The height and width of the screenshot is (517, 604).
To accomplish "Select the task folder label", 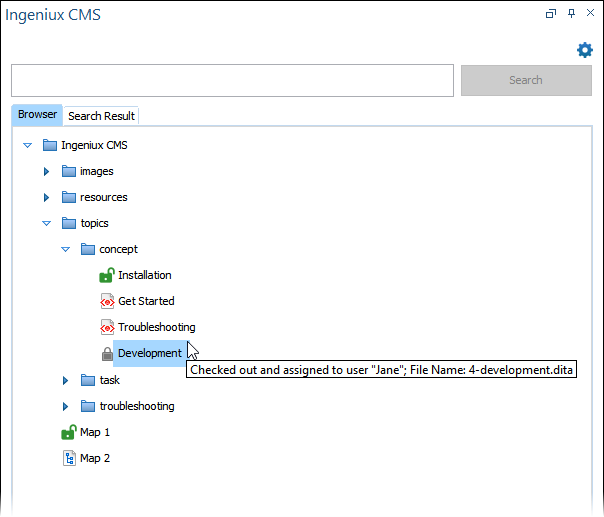I will pyautogui.click(x=110, y=380).
